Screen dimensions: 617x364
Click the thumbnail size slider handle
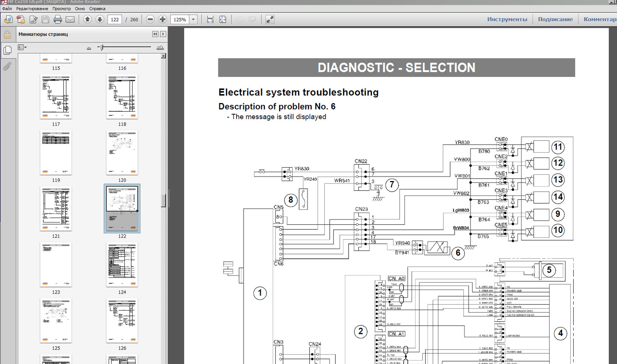tap(102, 48)
